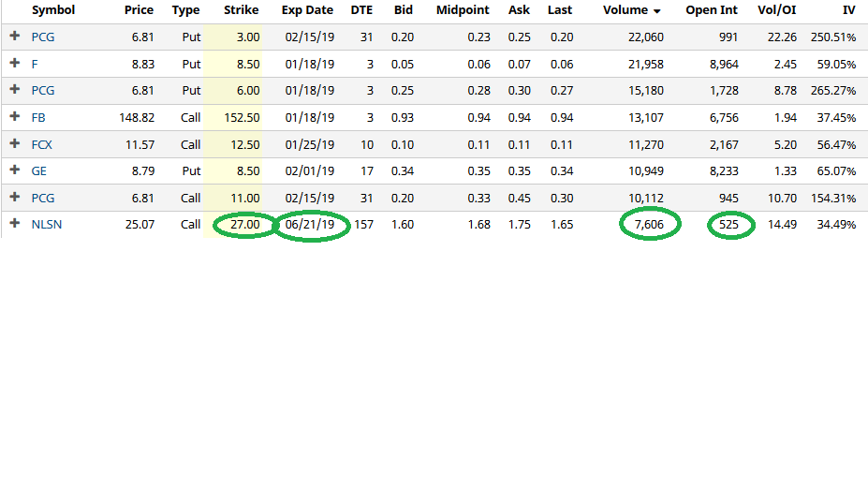Open the FB symbol link
Image resolution: width=868 pixels, height=488 pixels.
pos(38,117)
